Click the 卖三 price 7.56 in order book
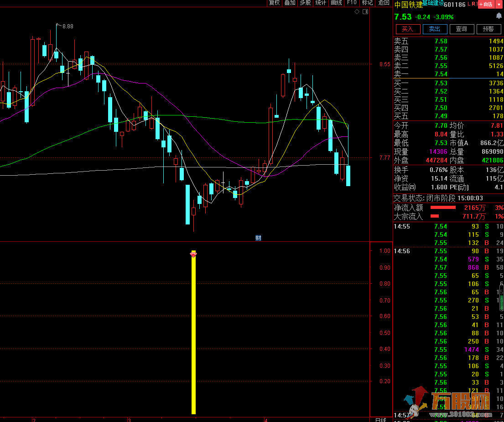Image resolution: width=504 pixels, height=422 pixels. [441, 57]
